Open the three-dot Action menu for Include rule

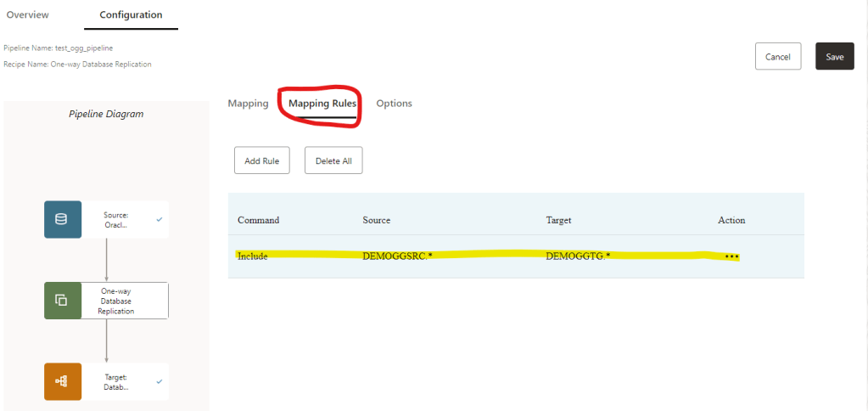pos(731,256)
